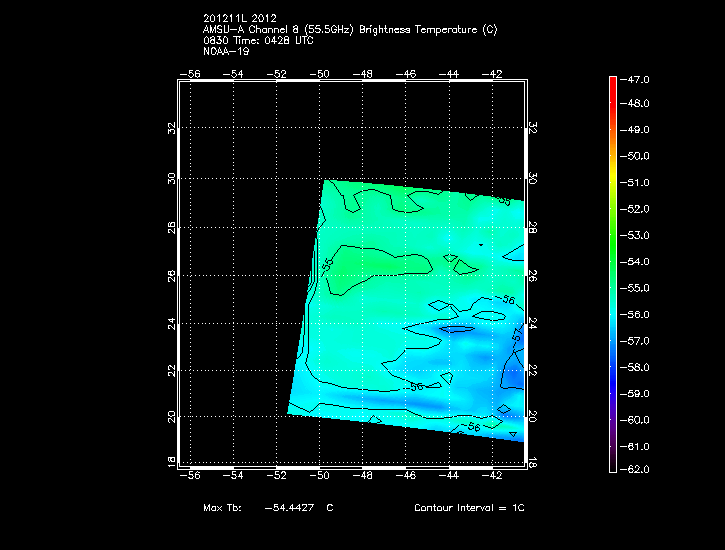Click the "18" latitude label on the left axis
Image resolution: width=725 pixels, height=550 pixels.
tap(172, 460)
